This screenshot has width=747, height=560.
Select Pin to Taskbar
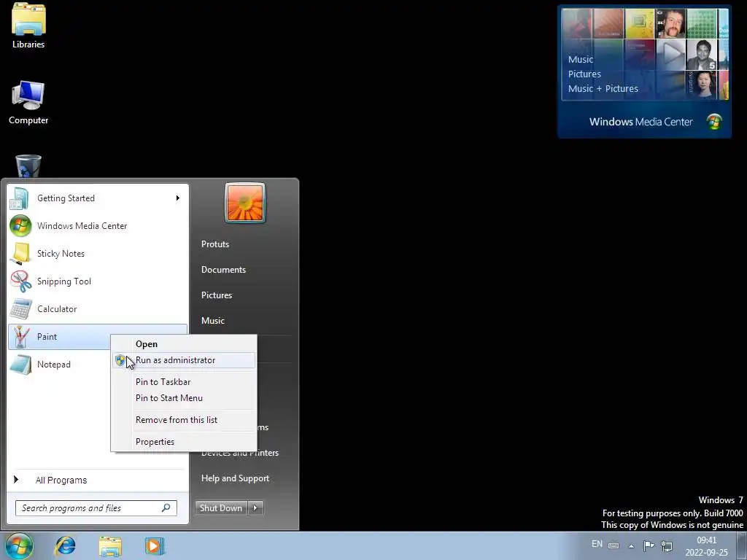click(x=184, y=382)
